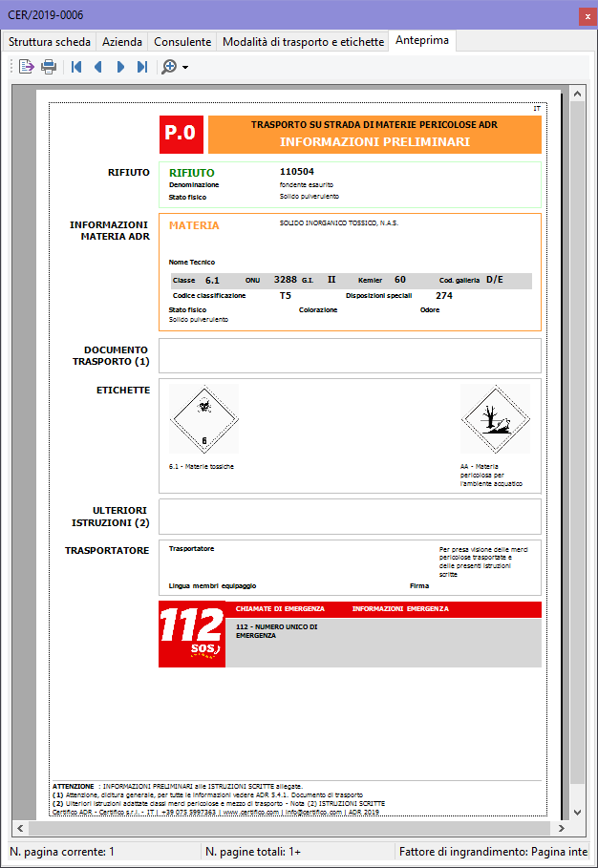Click Kemler value 60
The image size is (598, 868).
point(399,280)
